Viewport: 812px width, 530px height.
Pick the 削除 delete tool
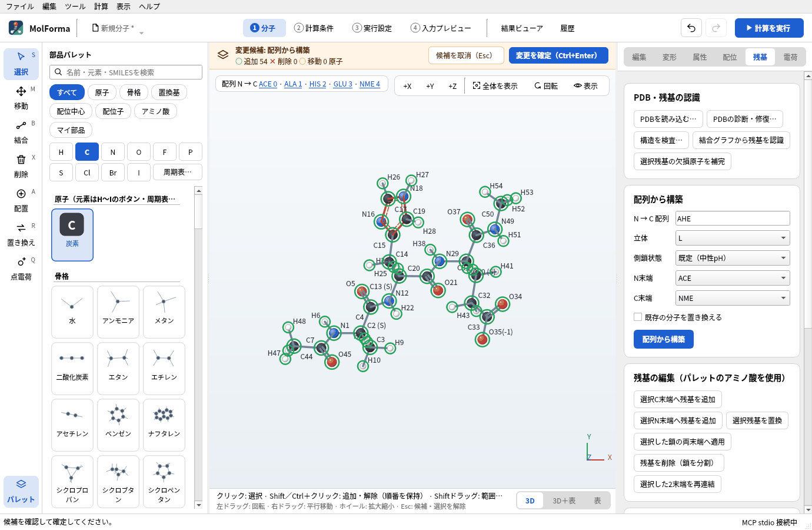click(x=21, y=166)
